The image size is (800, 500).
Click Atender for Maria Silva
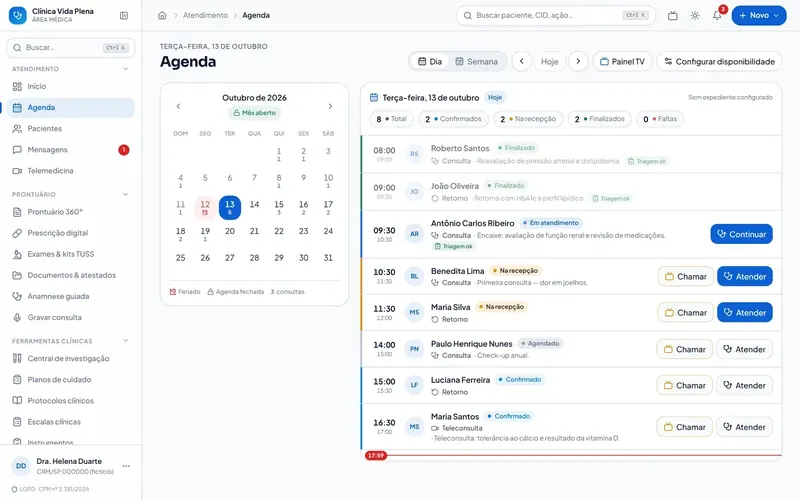745,313
